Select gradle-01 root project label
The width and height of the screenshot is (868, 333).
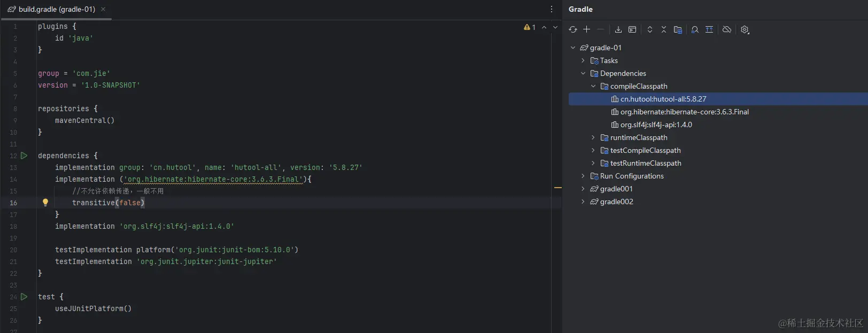point(606,48)
